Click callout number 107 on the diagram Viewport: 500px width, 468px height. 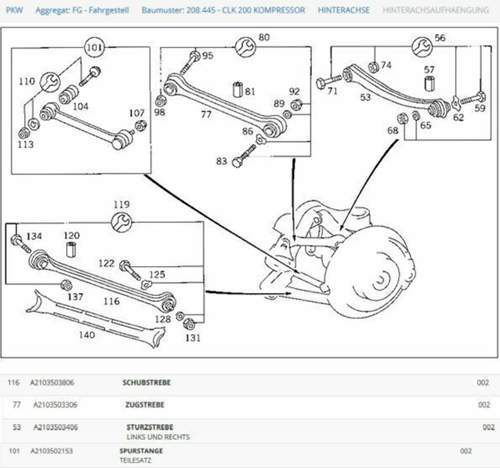click(137, 113)
